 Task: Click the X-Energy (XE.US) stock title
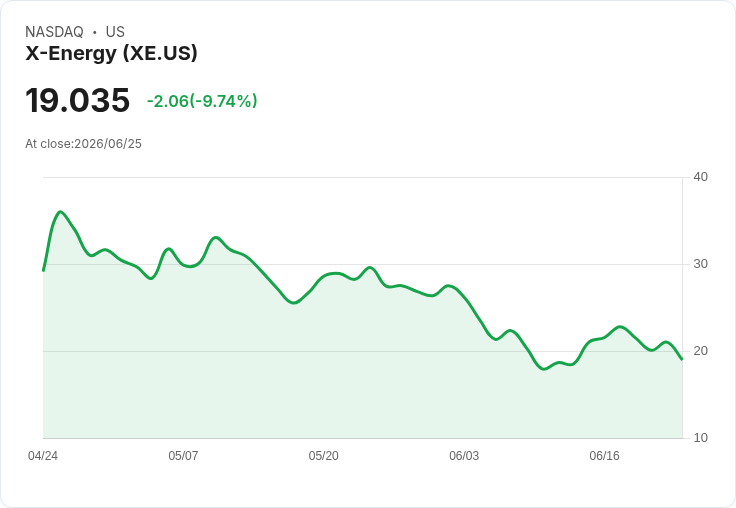[111, 53]
